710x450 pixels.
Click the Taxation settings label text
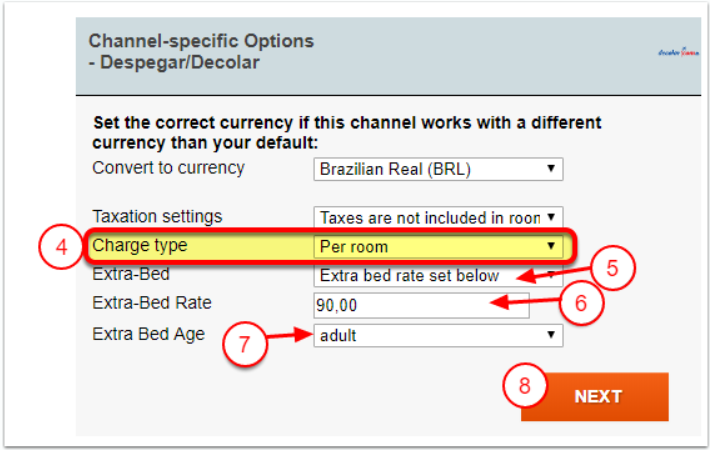[x=157, y=216]
